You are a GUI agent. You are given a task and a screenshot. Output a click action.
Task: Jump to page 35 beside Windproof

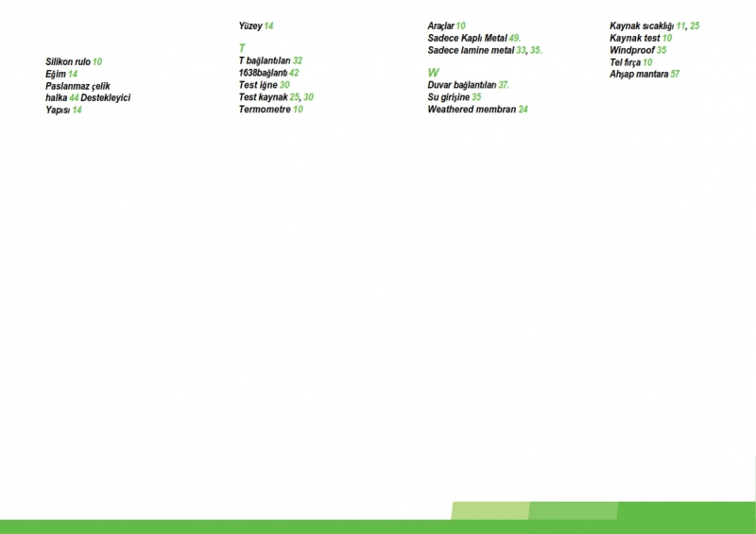(x=661, y=50)
